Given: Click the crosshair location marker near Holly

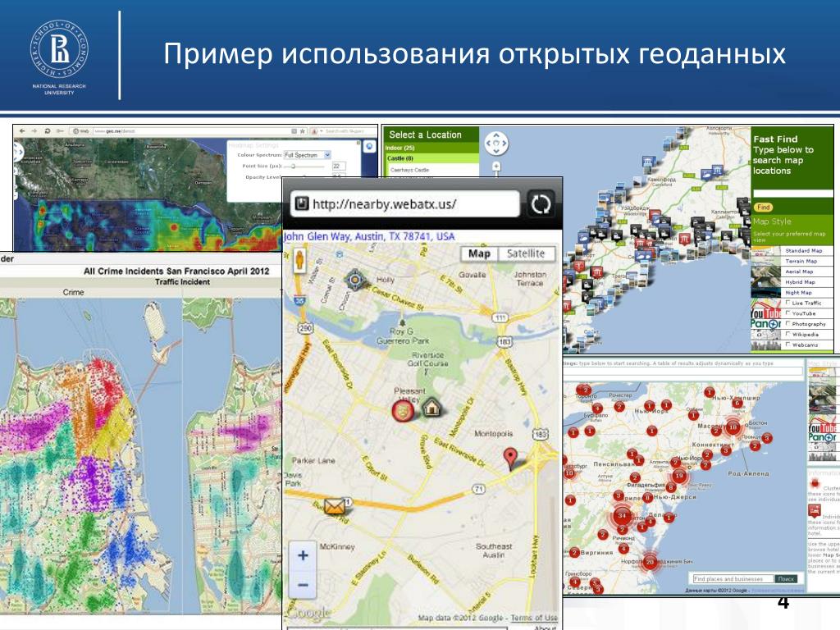Looking at the screenshot, I should point(354,279).
